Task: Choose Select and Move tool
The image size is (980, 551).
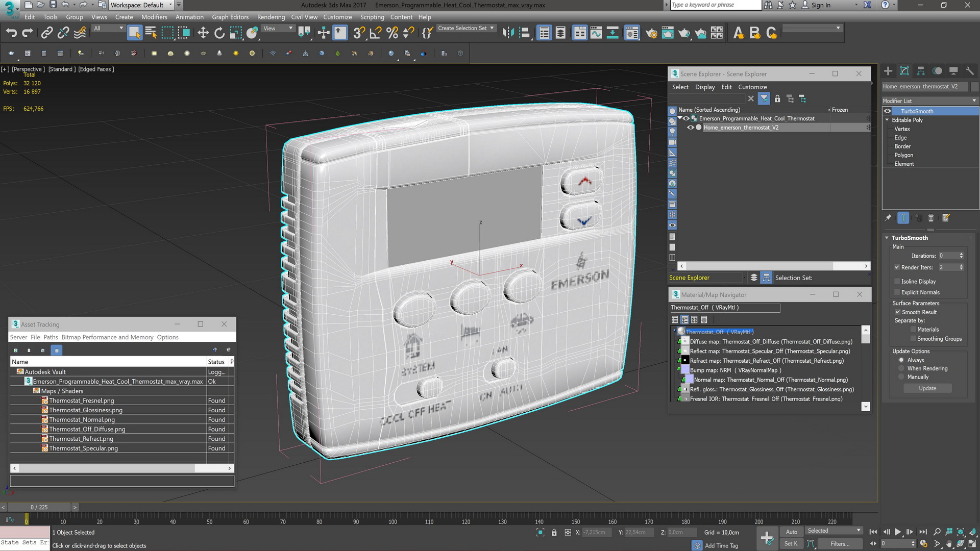Action: click(x=203, y=33)
